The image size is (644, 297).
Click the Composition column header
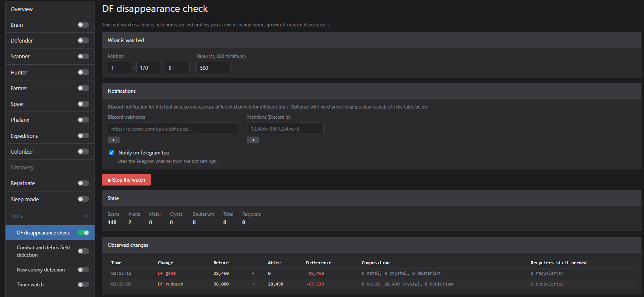coord(376,263)
